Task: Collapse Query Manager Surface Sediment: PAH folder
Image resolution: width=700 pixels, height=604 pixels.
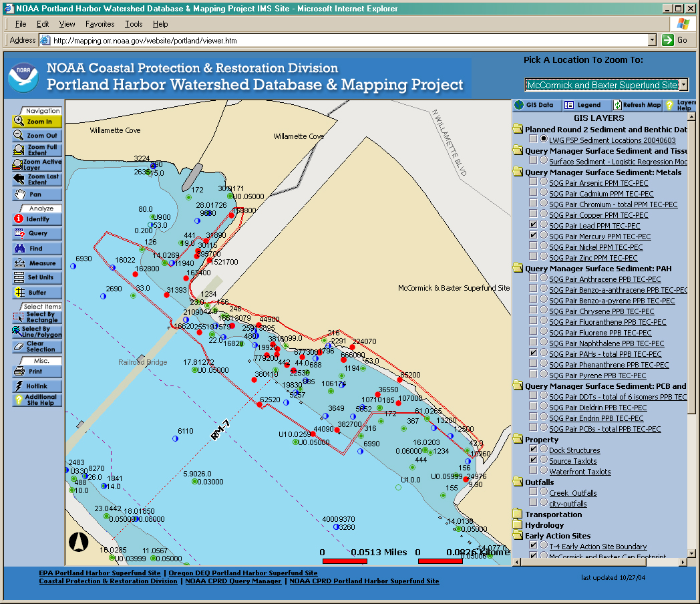Action: [x=518, y=268]
